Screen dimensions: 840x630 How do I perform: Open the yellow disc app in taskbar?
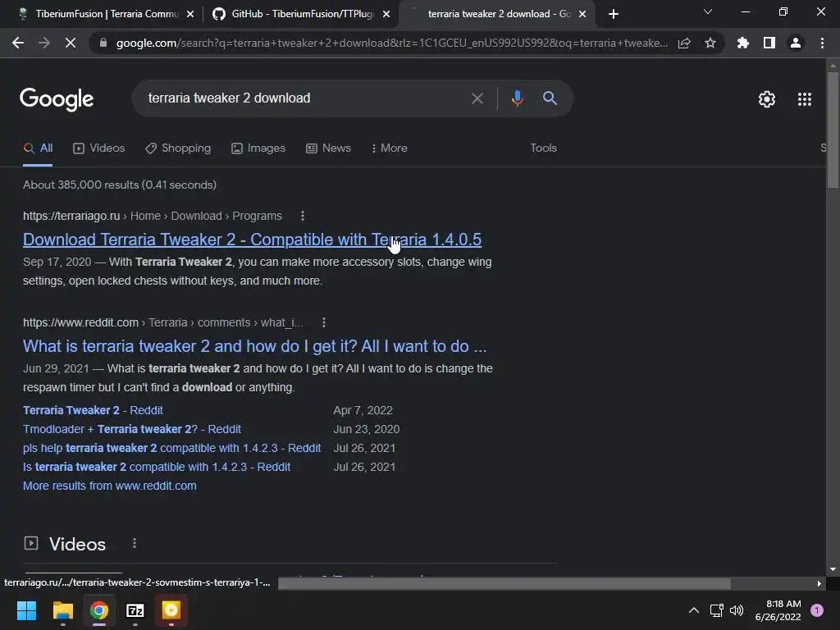171,610
